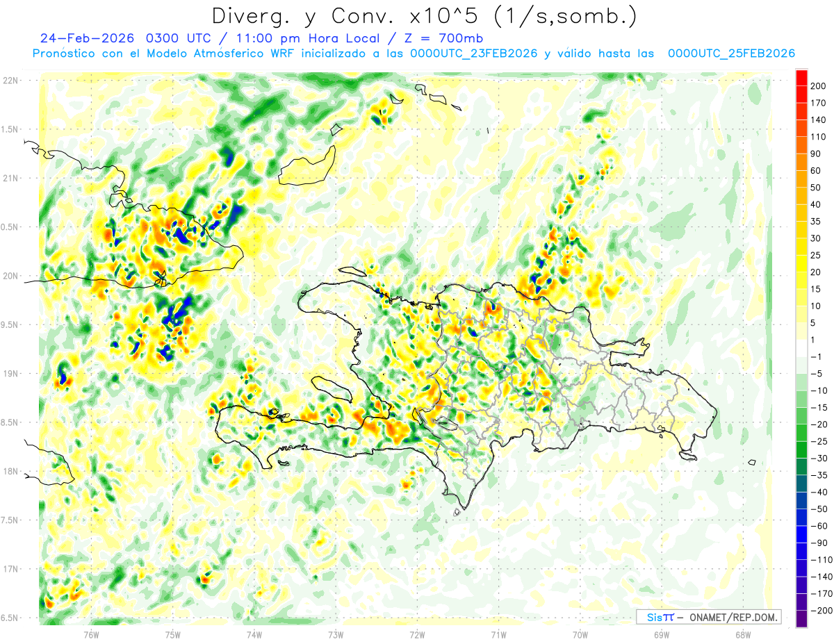Viewport: 834px width, 644px height.
Task: Click the '11:00 pm Hora Local' text
Action: pos(309,38)
